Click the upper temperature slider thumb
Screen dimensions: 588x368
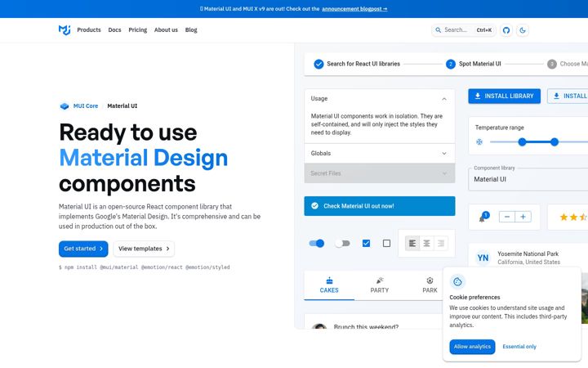coord(555,142)
